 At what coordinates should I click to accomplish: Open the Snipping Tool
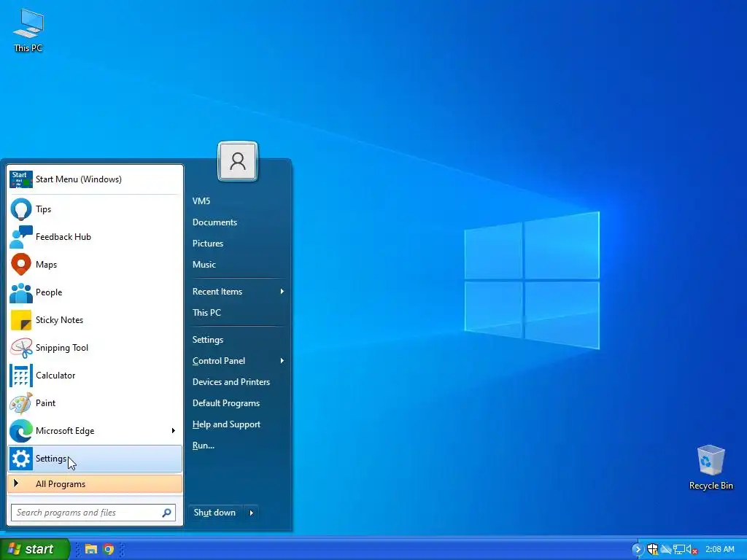pyautogui.click(x=95, y=348)
